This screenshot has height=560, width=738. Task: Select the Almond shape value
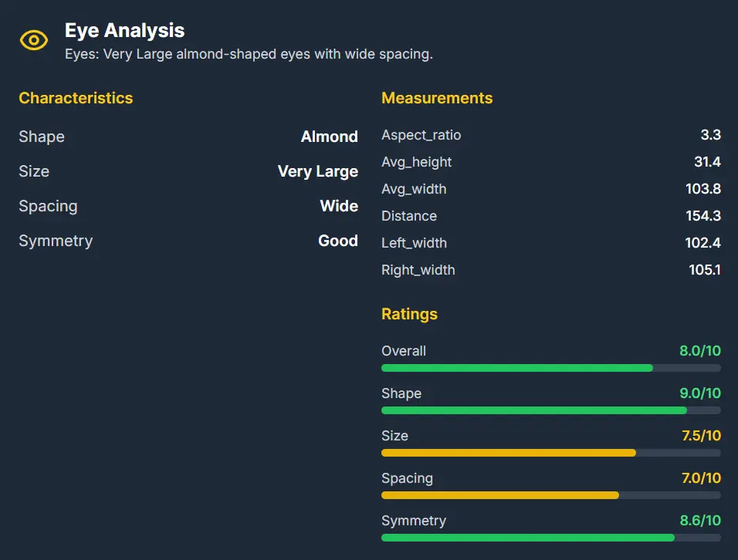[330, 137]
